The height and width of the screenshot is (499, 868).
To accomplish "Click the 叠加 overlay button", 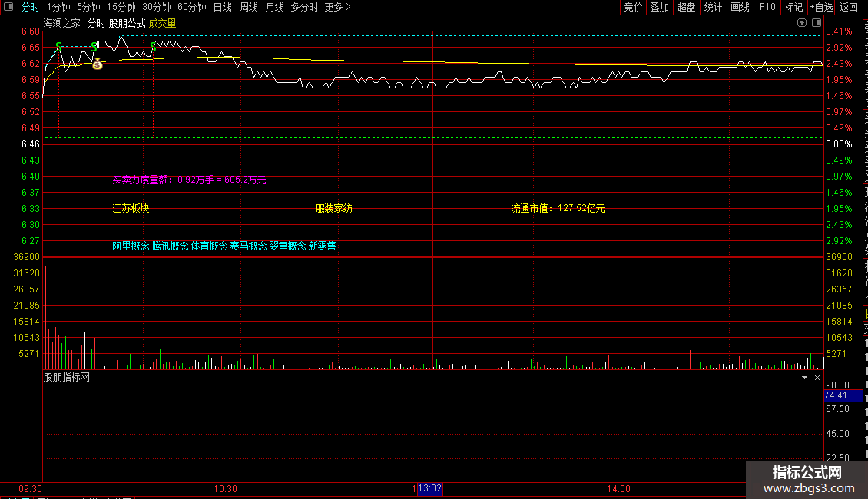I will (x=659, y=7).
